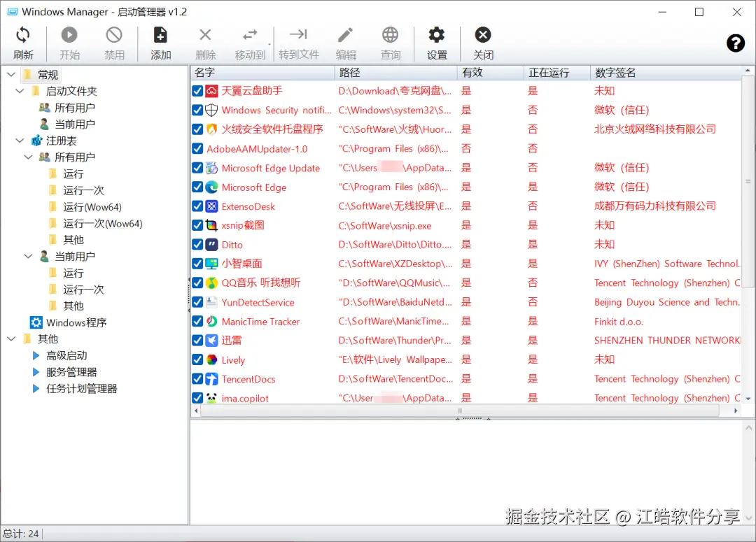Click the 天翼云盘助手 app icon
Screen dimensions: 756x542
(x=211, y=91)
